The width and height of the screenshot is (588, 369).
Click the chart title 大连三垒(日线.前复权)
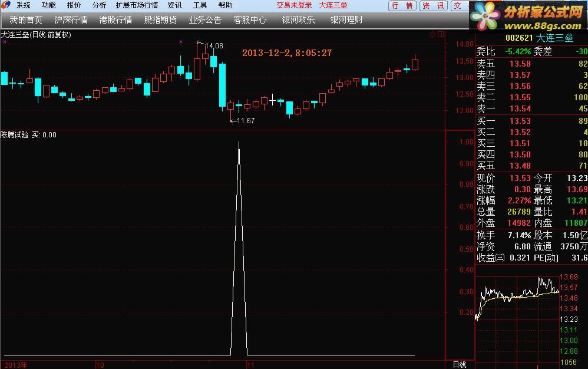point(36,35)
